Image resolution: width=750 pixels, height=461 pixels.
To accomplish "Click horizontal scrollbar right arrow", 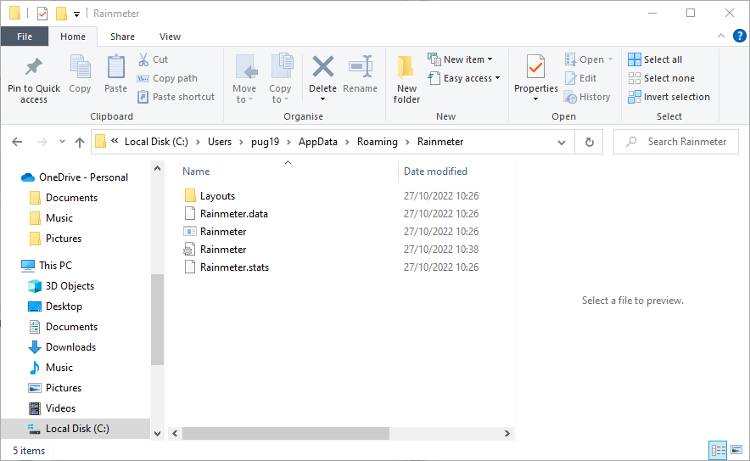I will coord(507,433).
